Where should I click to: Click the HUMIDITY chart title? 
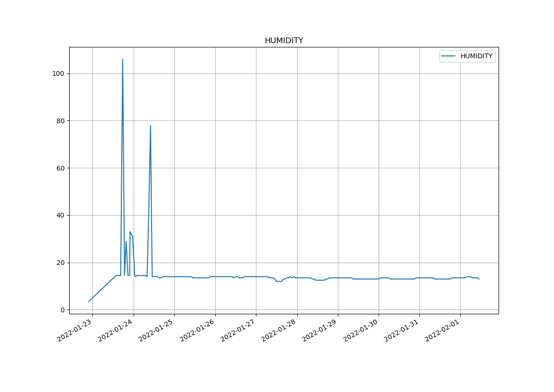point(284,41)
